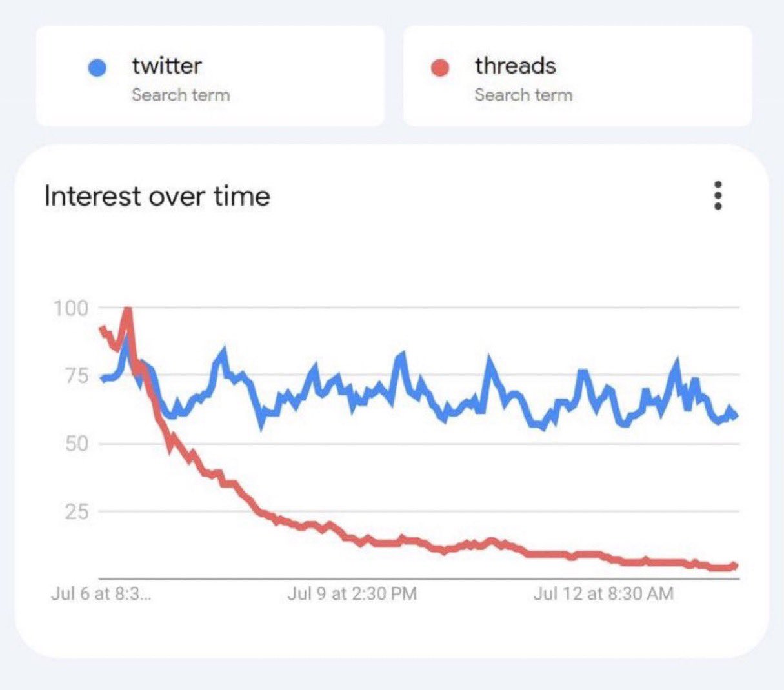Click the blue dot next to twitter

pos(97,66)
